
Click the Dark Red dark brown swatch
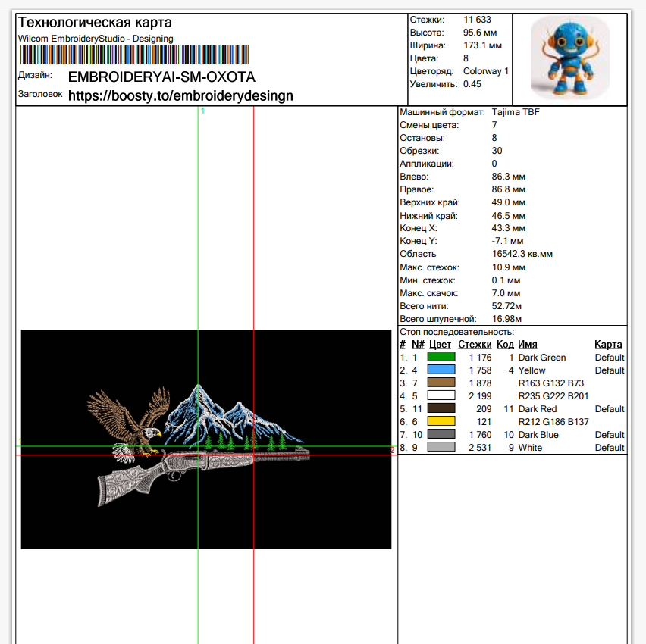coord(441,408)
